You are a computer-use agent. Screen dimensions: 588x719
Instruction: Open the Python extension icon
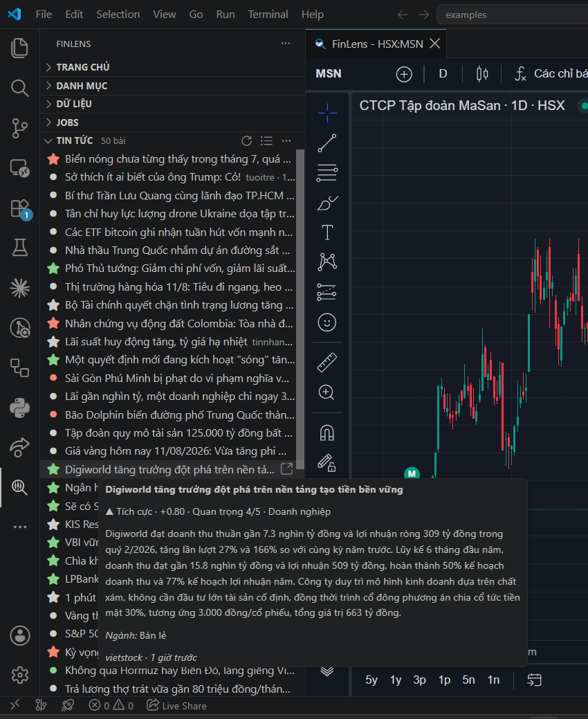19,408
